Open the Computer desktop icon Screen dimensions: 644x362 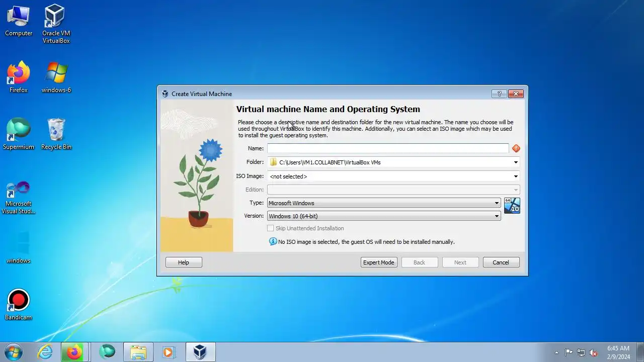tap(19, 20)
